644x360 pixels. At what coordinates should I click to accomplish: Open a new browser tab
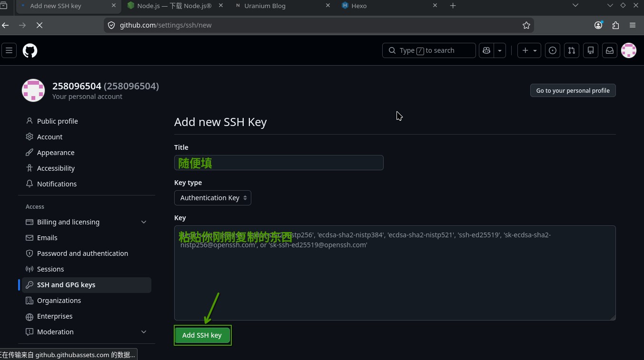point(453,6)
